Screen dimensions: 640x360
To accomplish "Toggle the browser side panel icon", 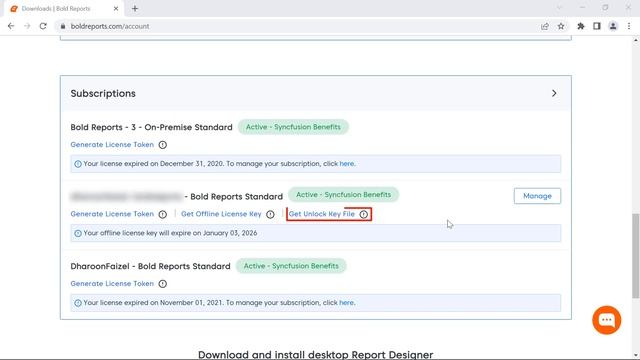I will [x=597, y=26].
